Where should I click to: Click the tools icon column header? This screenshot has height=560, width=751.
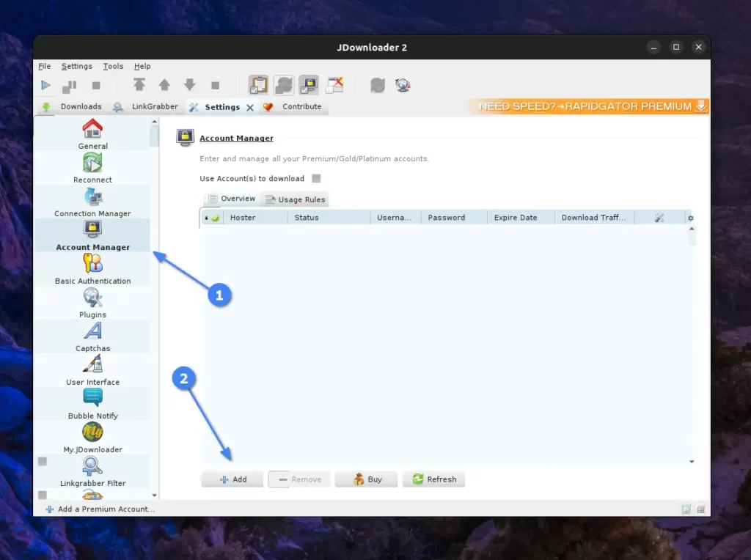point(659,218)
